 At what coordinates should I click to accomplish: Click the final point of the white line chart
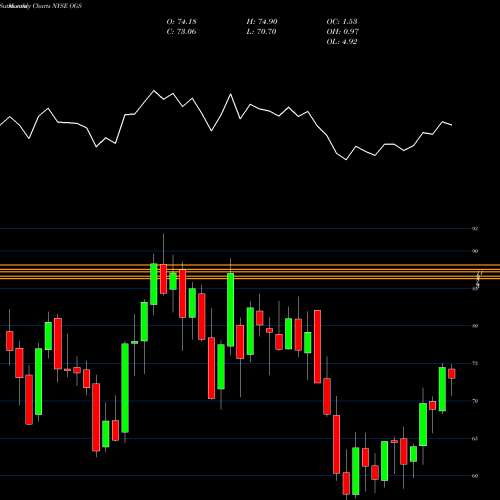click(452, 125)
